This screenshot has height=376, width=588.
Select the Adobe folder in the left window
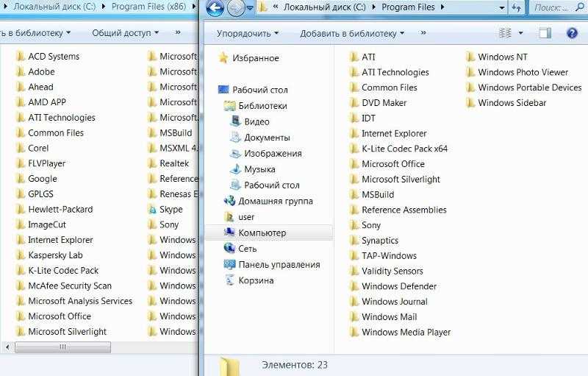[x=35, y=71]
